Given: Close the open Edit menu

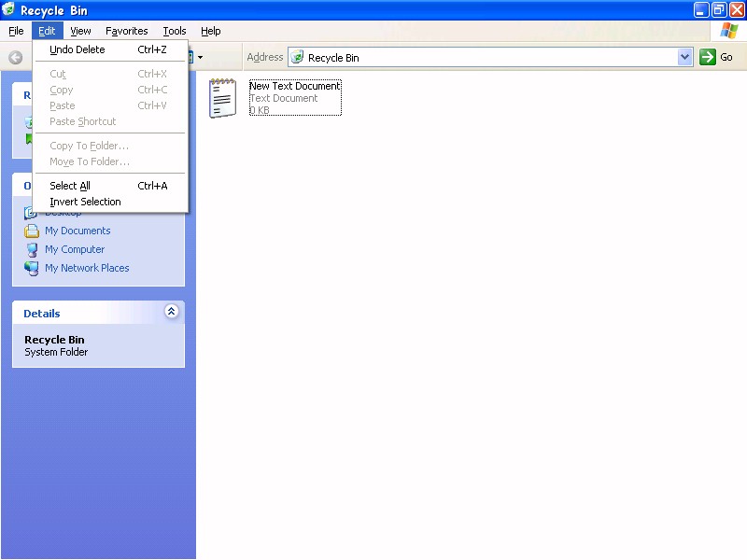Looking at the screenshot, I should point(47,31).
